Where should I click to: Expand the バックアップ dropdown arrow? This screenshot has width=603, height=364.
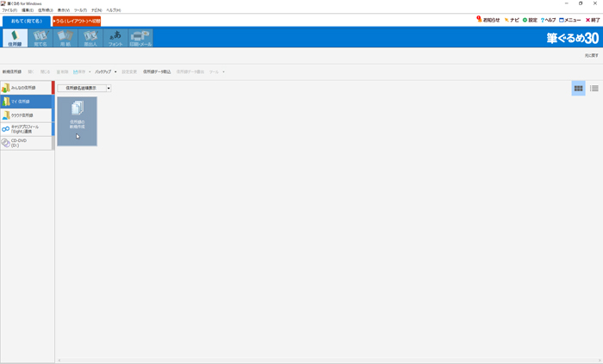point(115,72)
